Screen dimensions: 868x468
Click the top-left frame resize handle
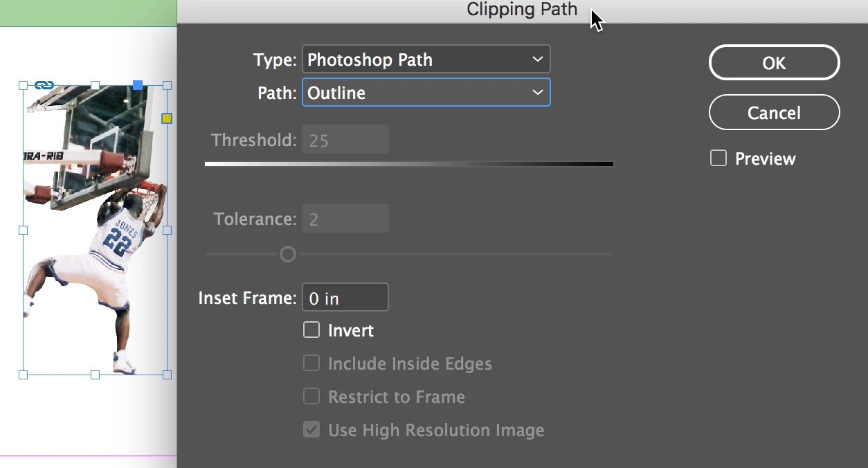[23, 85]
